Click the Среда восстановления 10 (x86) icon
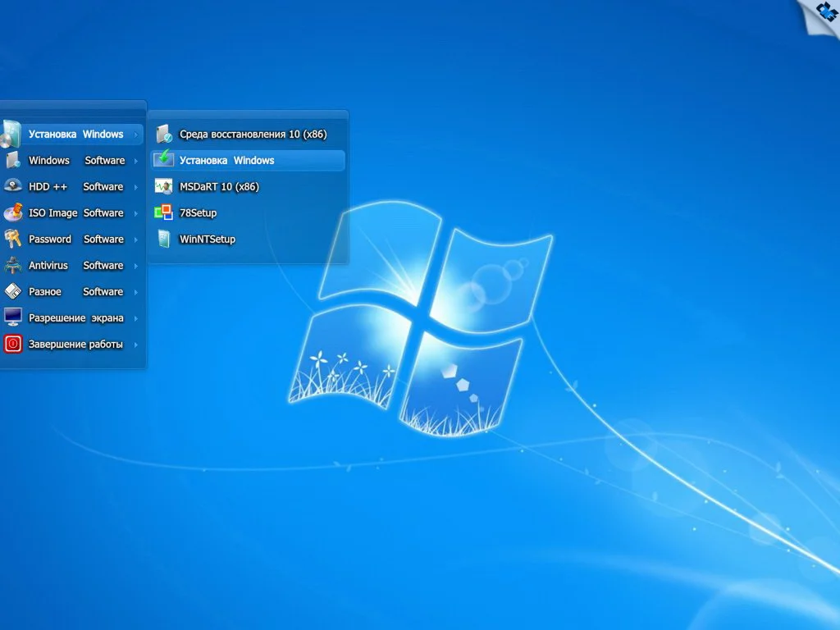The width and height of the screenshot is (840, 630). tap(164, 134)
